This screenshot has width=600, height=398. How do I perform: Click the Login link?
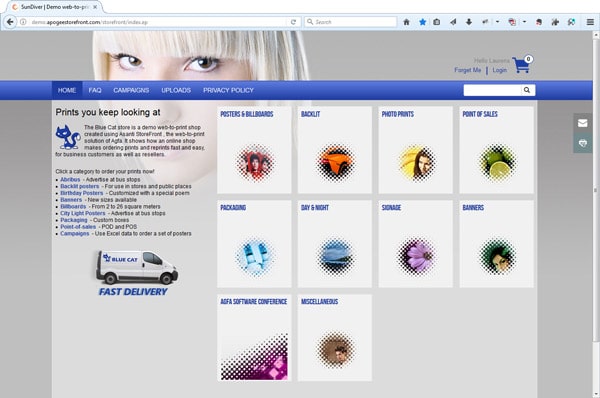500,70
